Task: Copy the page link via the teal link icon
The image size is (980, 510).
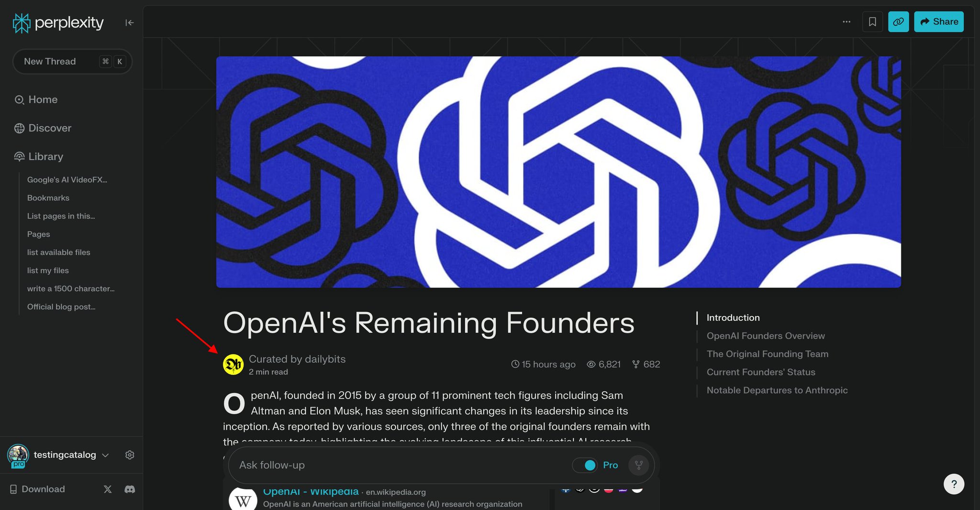Action: (x=898, y=22)
